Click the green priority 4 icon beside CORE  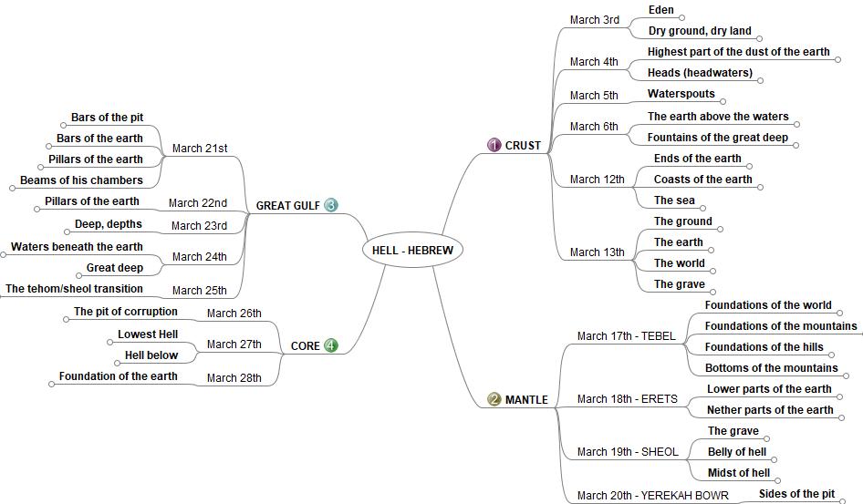coord(330,345)
